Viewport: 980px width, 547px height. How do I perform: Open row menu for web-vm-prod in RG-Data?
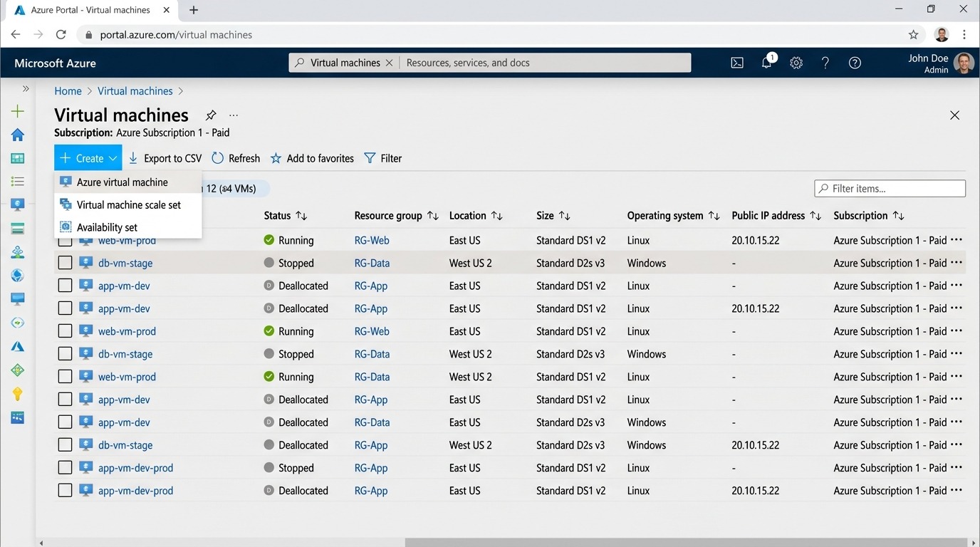(x=956, y=377)
